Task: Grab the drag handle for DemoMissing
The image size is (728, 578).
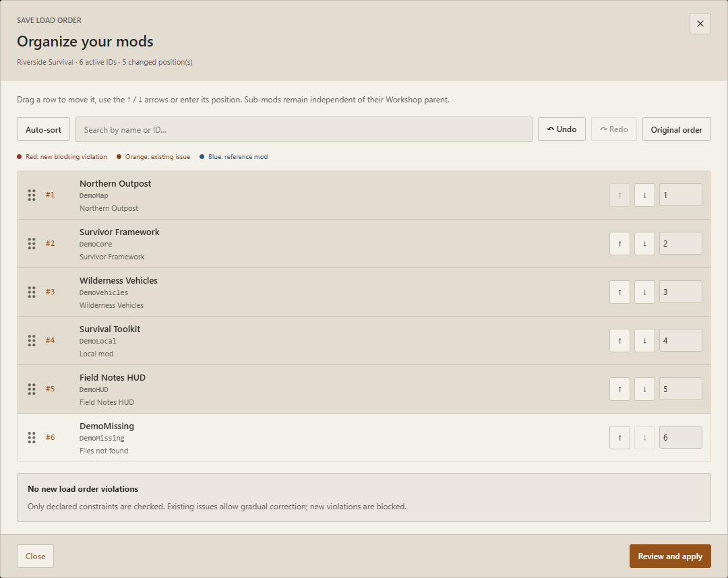Action: click(32, 437)
